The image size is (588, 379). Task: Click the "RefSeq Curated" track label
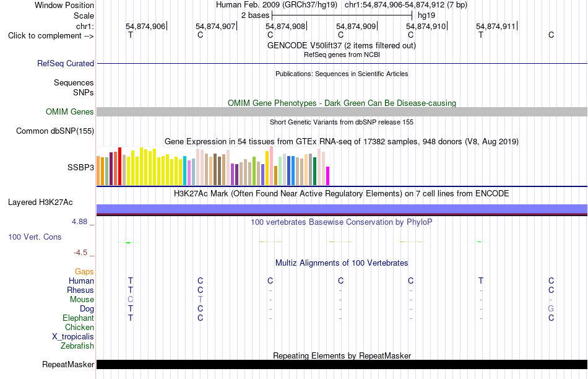click(x=66, y=63)
